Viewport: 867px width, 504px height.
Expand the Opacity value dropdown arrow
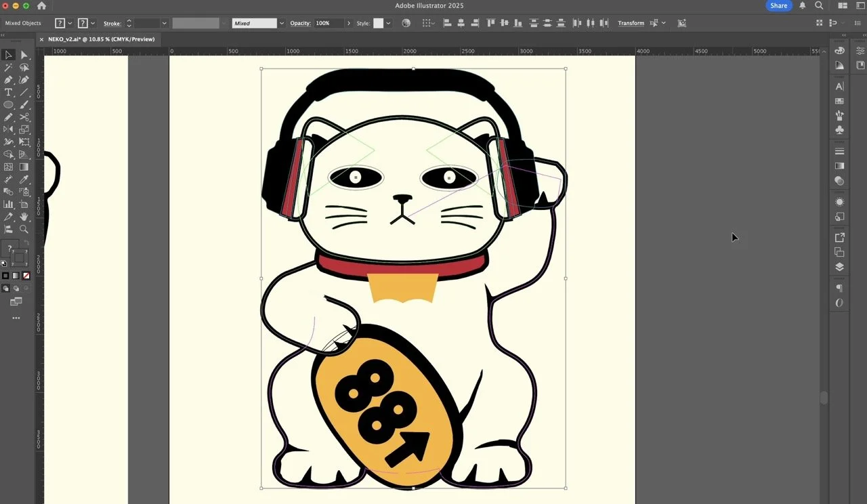[x=348, y=23]
